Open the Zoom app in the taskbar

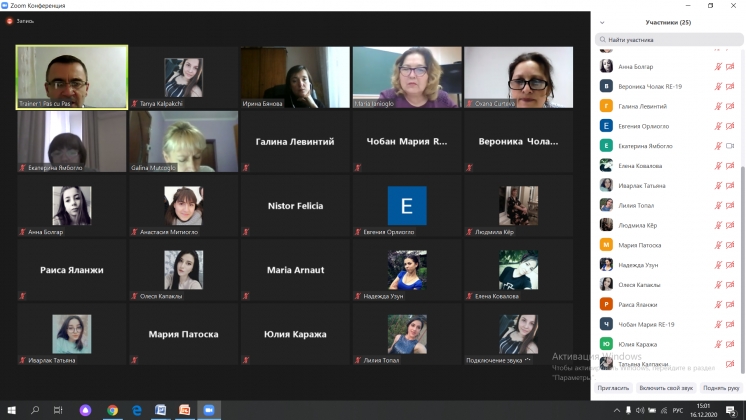pos(209,410)
